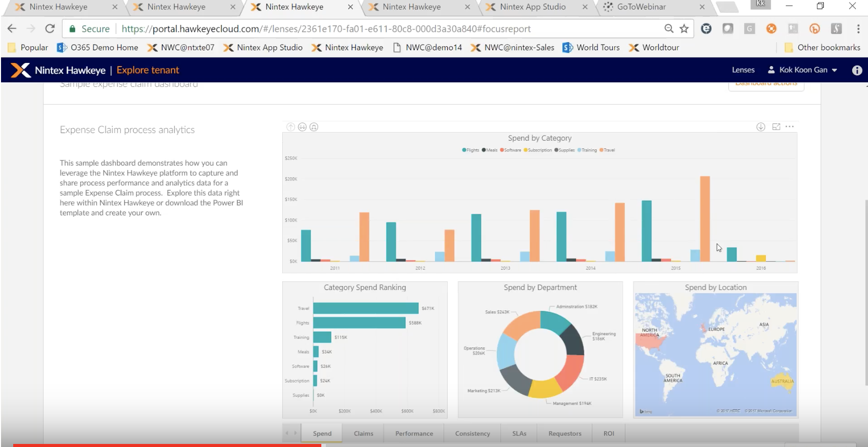Toggle Subscription legend item

[538, 150]
